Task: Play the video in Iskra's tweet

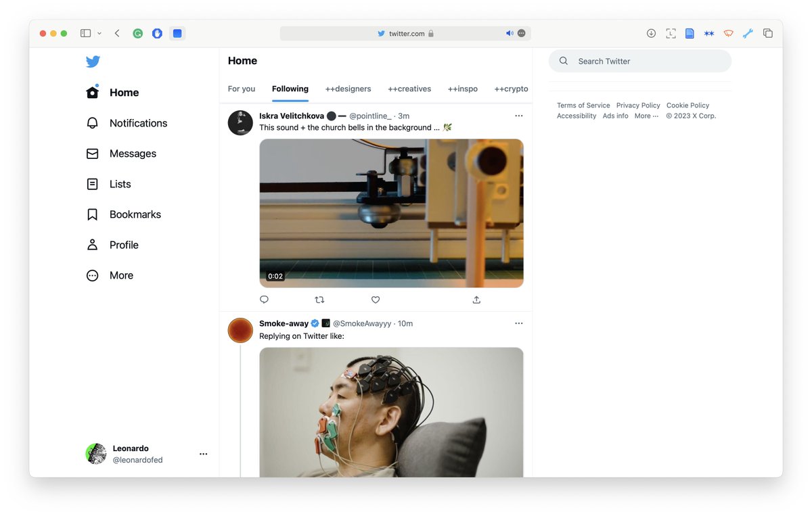Action: [x=391, y=212]
